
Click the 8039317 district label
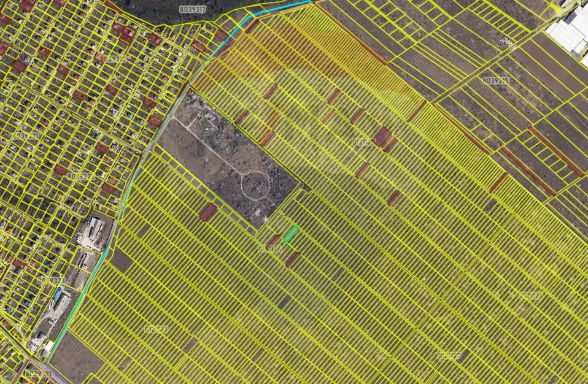(191, 10)
